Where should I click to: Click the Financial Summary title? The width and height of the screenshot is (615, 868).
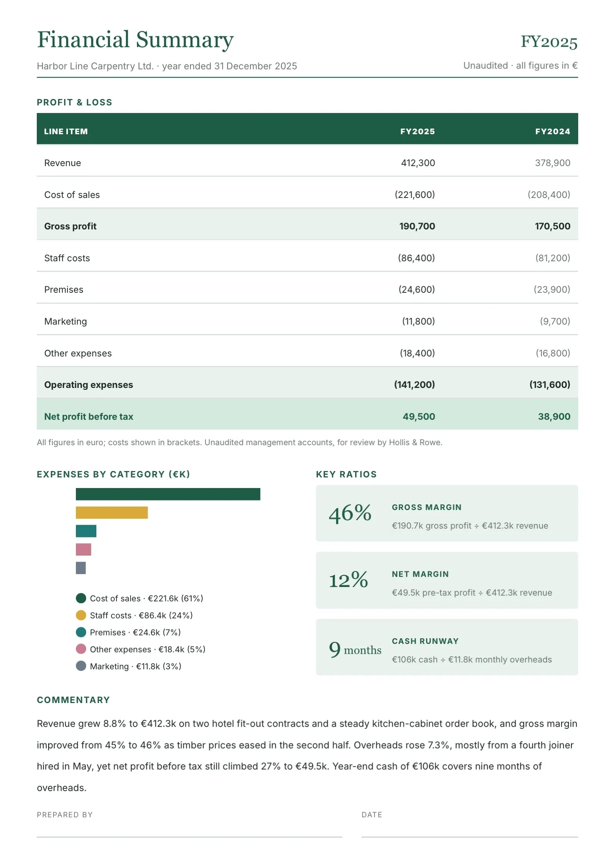[135, 40]
